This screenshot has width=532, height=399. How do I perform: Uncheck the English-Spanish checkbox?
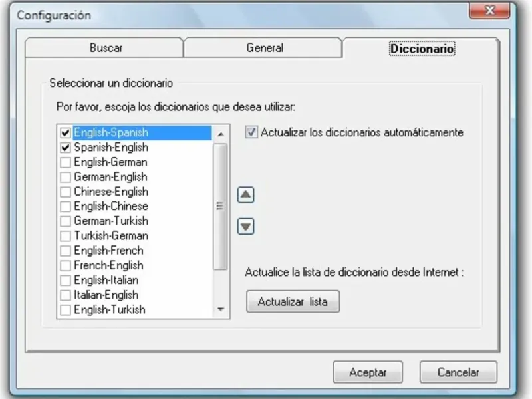point(65,132)
